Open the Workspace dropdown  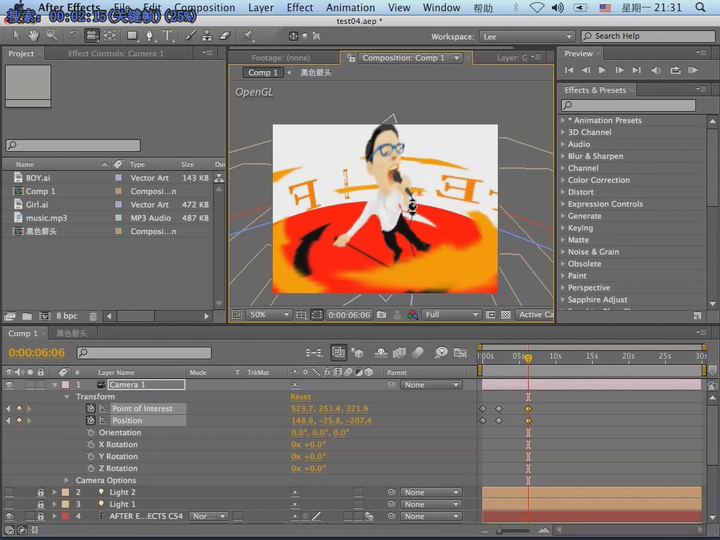point(527,36)
